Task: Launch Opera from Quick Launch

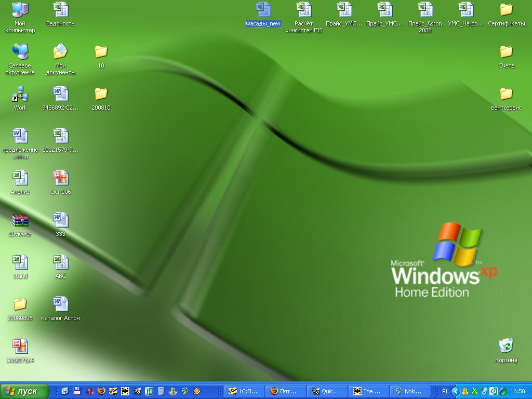Action: coord(89,391)
